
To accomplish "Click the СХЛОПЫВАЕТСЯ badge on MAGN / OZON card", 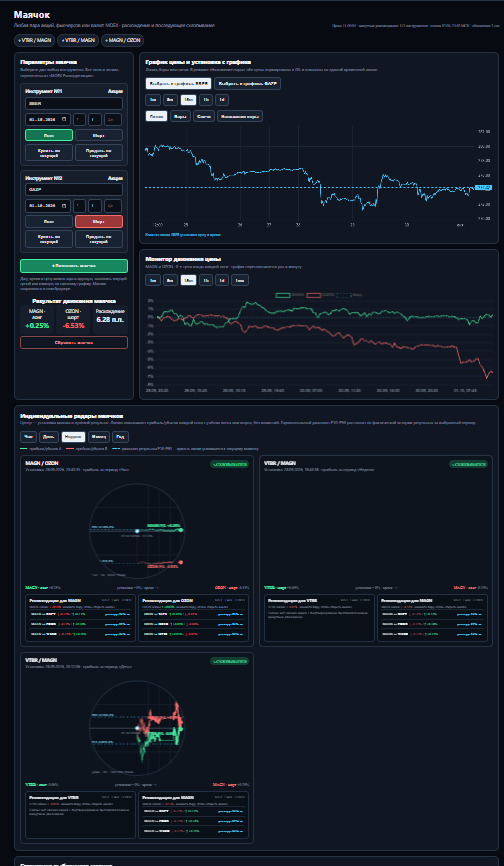I will [230, 464].
